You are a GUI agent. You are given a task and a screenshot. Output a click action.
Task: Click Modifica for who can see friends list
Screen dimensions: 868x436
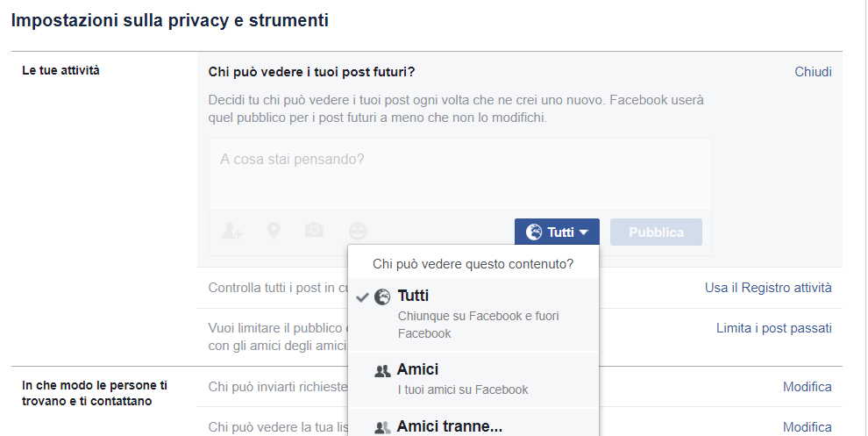pyautogui.click(x=807, y=427)
